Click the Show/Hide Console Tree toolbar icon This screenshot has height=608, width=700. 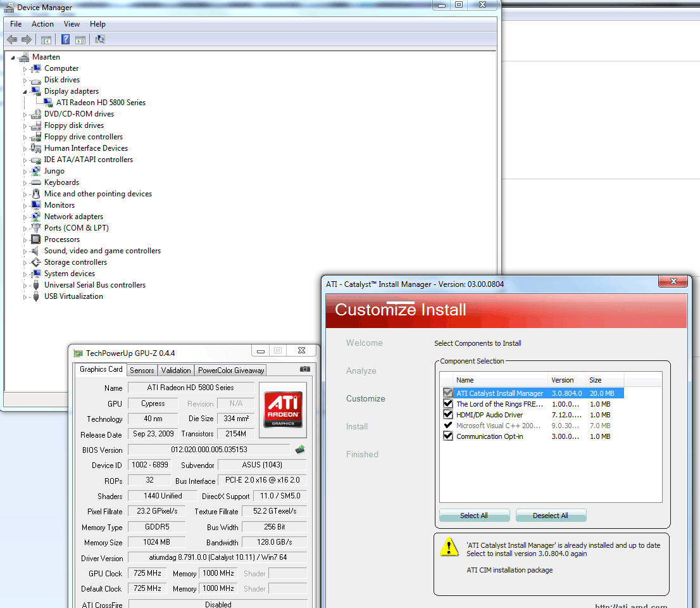(x=46, y=40)
